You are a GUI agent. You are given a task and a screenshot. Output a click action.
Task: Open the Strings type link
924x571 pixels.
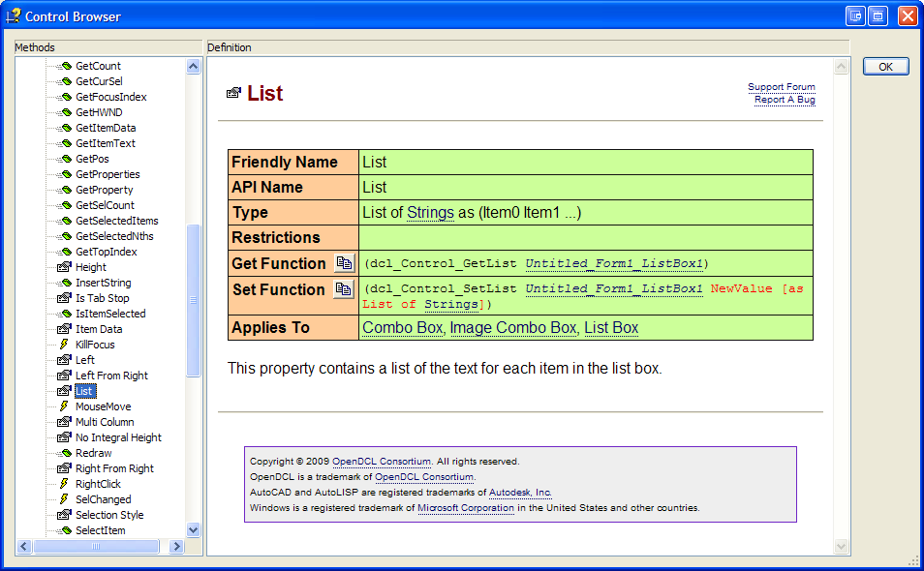click(430, 213)
